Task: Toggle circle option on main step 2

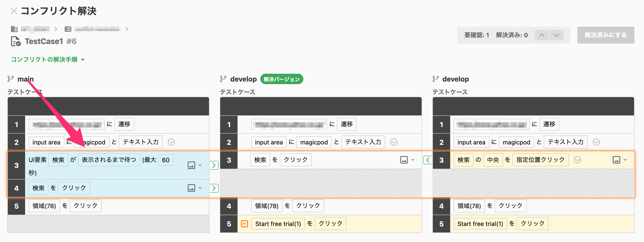Action: [x=171, y=142]
